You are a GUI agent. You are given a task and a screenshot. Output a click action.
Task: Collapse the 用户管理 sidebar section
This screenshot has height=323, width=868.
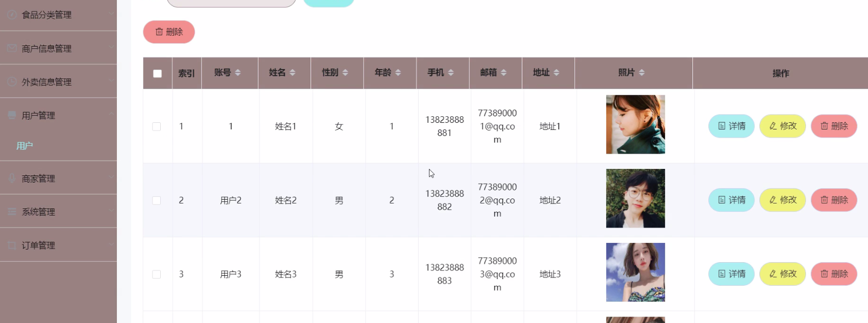pos(58,115)
